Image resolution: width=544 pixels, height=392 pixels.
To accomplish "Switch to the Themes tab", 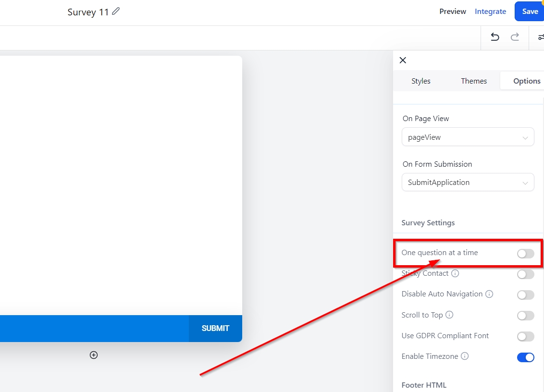I will (x=474, y=81).
